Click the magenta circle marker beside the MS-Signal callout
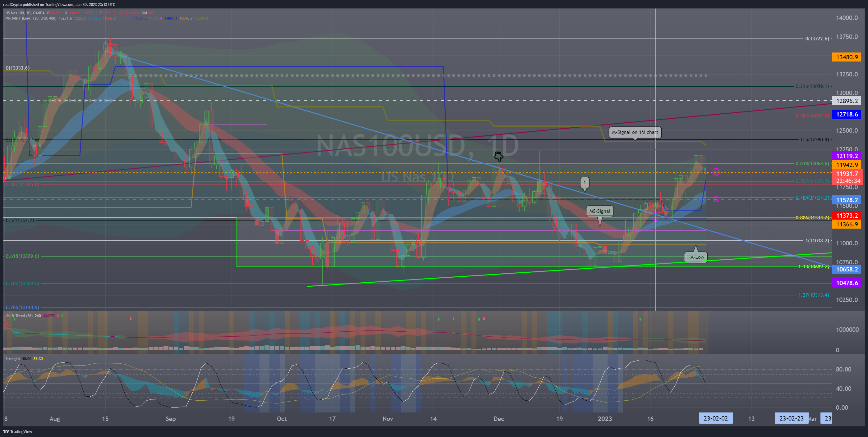This screenshot has height=437, width=868. [x=655, y=216]
